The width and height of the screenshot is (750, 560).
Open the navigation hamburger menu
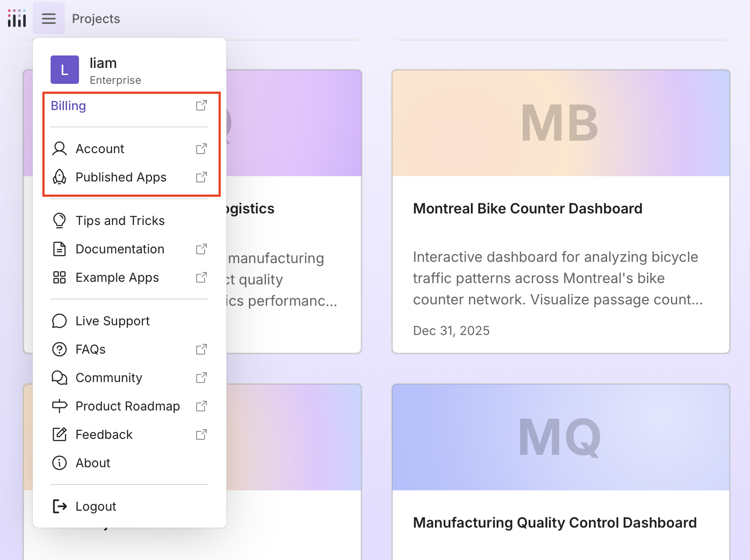pyautogui.click(x=48, y=18)
